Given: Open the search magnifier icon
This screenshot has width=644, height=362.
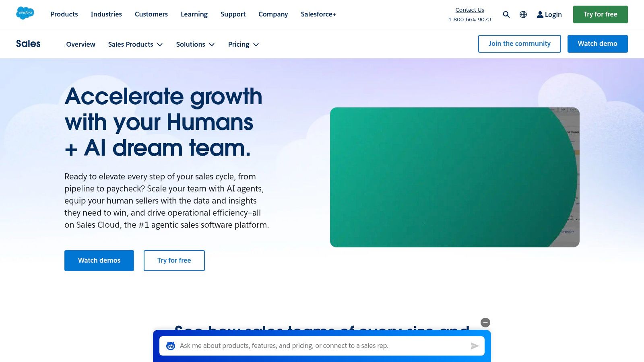Looking at the screenshot, I should [x=506, y=14].
